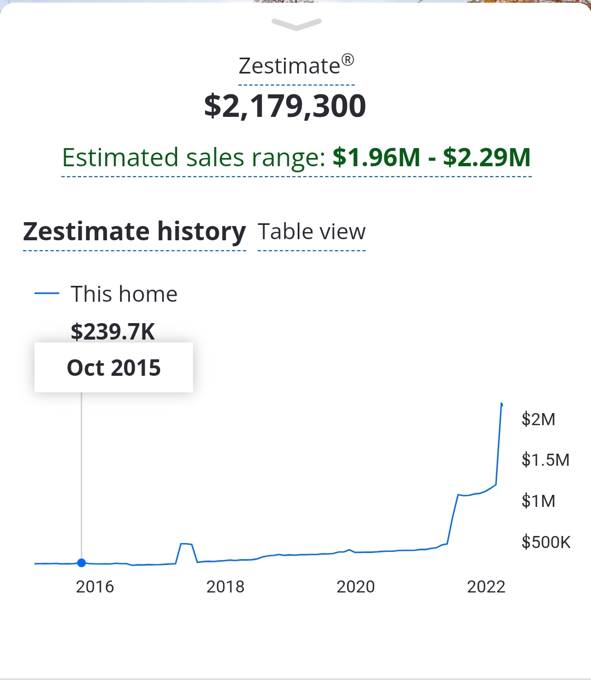Viewport: 591px width, 700px height.
Task: Click the $1M y-axis label
Action: point(538,501)
